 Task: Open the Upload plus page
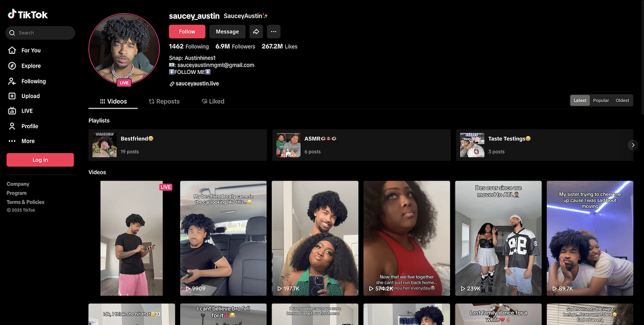[x=30, y=96]
